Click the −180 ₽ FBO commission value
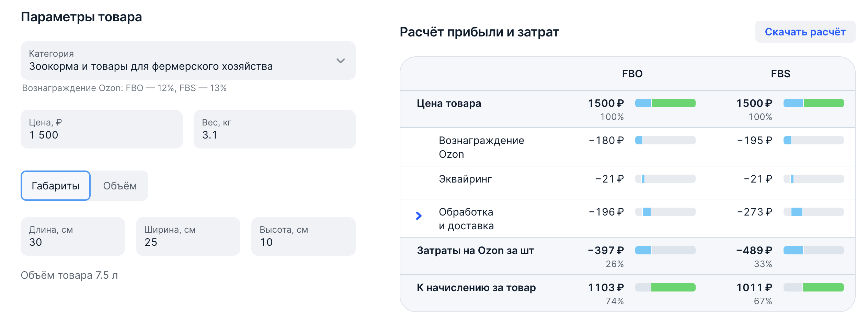This screenshot has width=868, height=319. point(606,140)
